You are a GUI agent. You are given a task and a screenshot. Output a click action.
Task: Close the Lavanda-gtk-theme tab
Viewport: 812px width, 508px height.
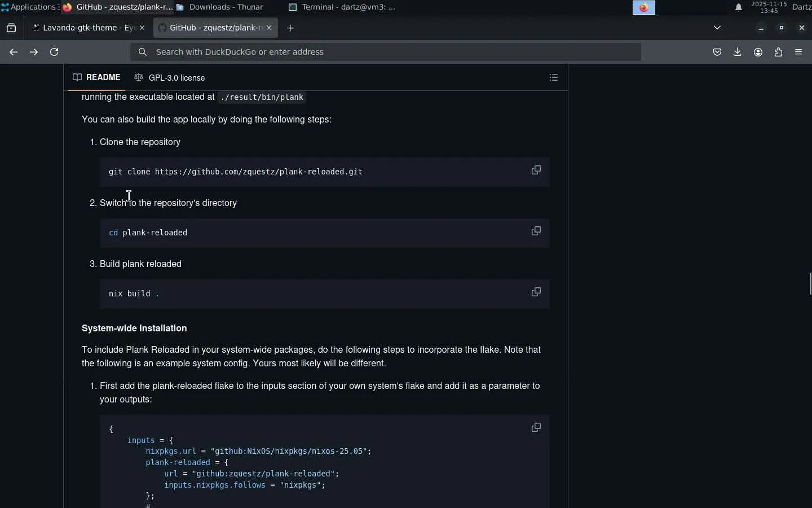tap(142, 28)
